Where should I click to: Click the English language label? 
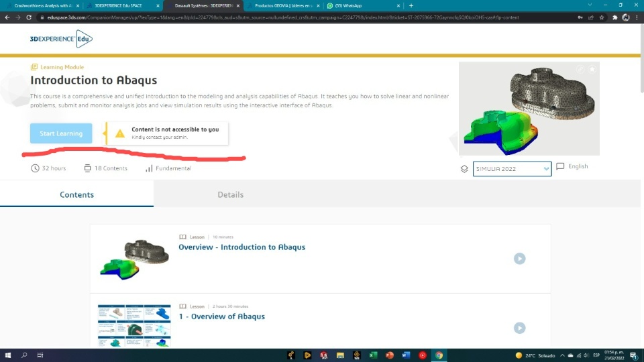[578, 166]
